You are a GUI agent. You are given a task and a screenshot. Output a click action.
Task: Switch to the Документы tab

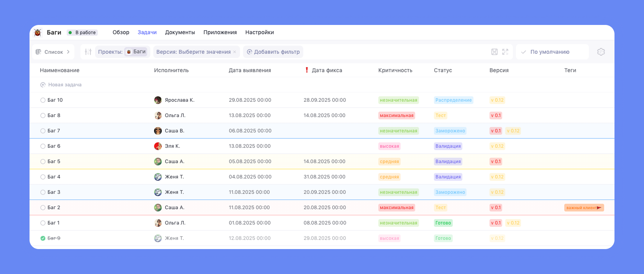180,33
